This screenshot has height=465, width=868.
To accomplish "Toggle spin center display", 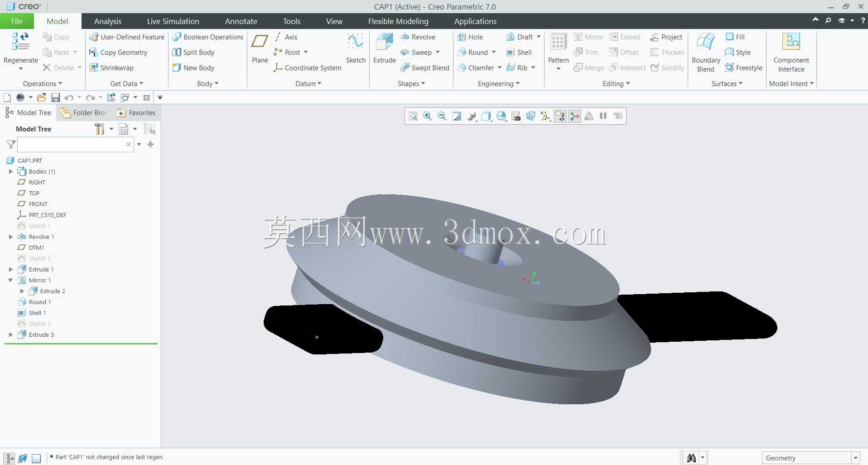I will pyautogui.click(x=574, y=116).
